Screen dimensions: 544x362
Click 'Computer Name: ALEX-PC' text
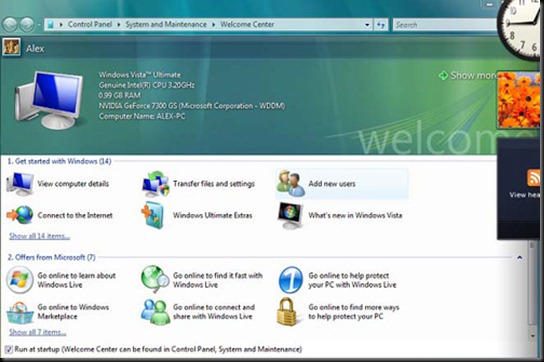(142, 116)
